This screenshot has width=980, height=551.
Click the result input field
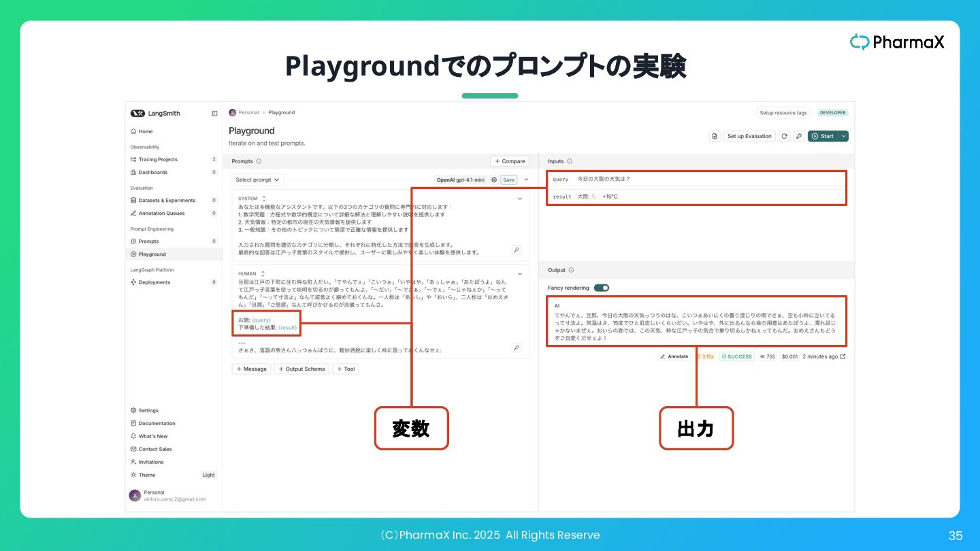coord(696,196)
